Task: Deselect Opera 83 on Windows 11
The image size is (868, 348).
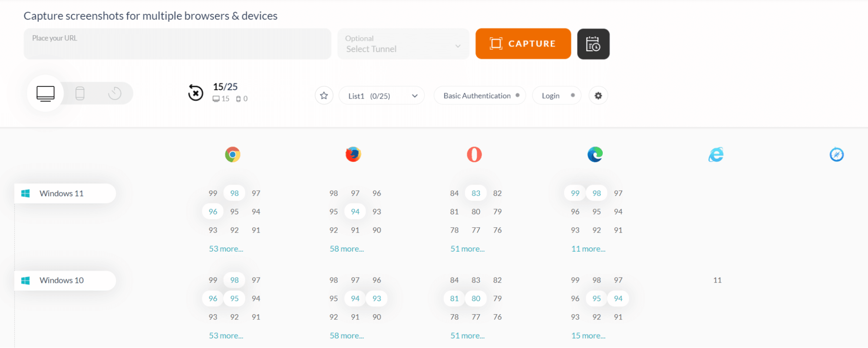Action: click(476, 193)
